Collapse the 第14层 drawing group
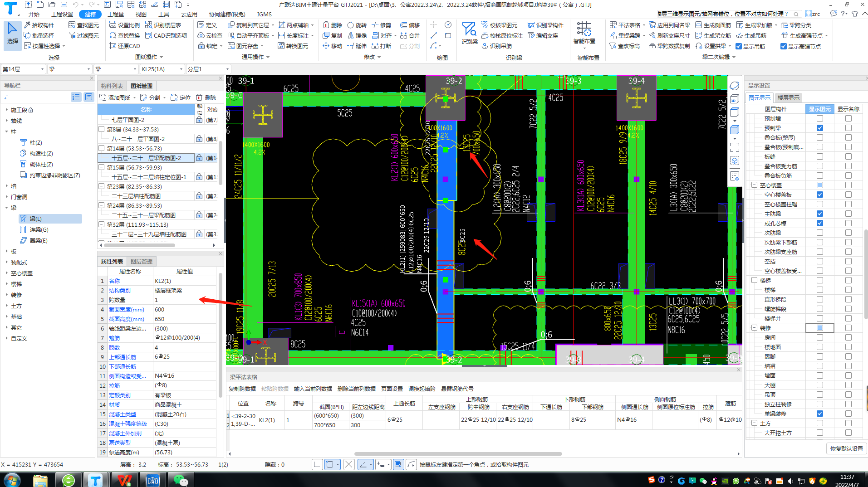868x487 pixels. (x=102, y=148)
